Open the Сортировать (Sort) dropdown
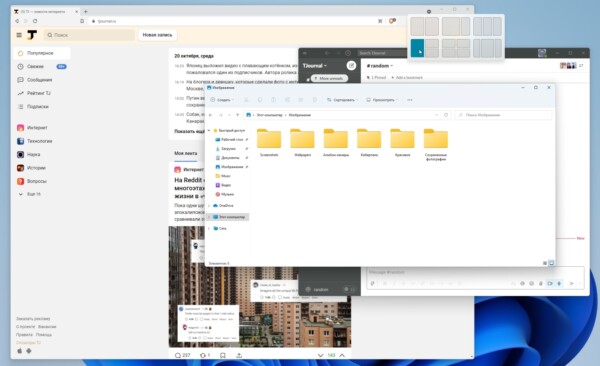This screenshot has width=600, height=366. [342, 100]
